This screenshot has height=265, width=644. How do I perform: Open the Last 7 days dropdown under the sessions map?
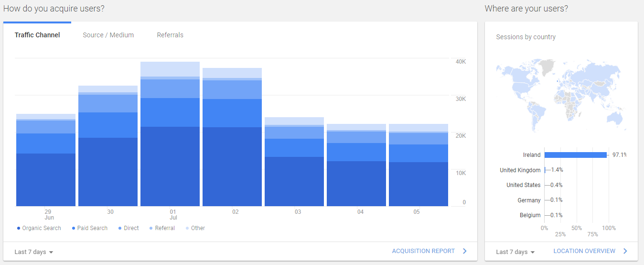point(515,252)
